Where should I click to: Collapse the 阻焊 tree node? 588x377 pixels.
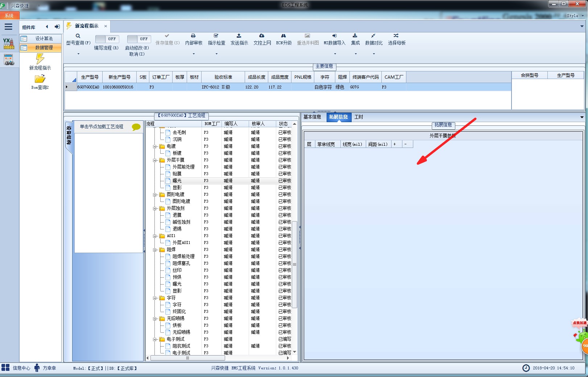click(x=155, y=250)
